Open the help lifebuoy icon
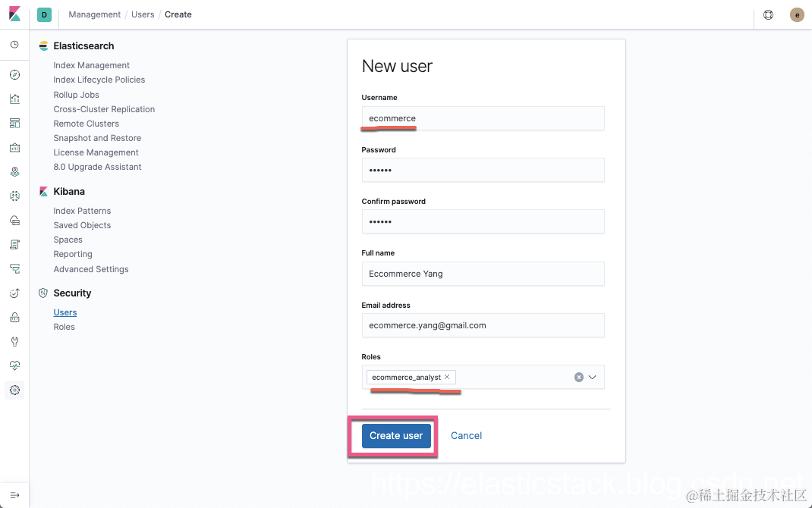Screen dimensions: 812x508 (769, 14)
